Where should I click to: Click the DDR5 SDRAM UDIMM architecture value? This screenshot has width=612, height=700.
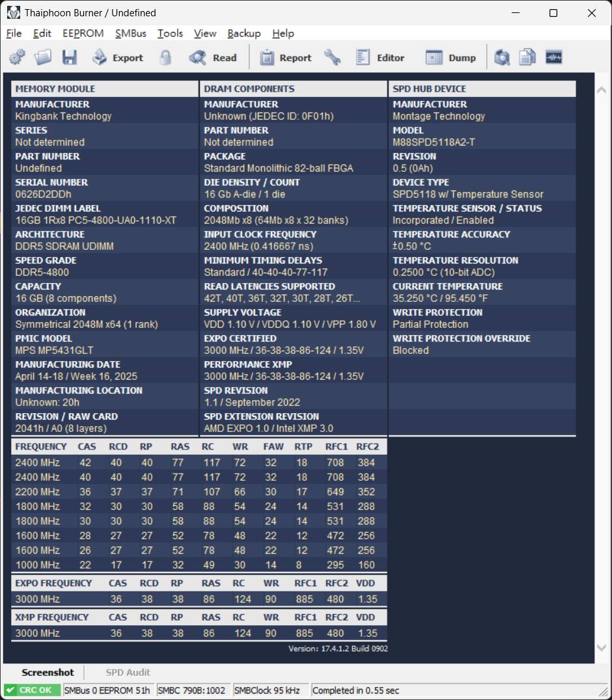pyautogui.click(x=64, y=246)
